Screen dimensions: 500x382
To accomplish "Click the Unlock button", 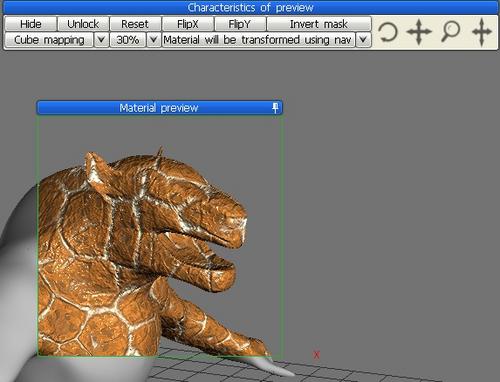I will pyautogui.click(x=83, y=24).
